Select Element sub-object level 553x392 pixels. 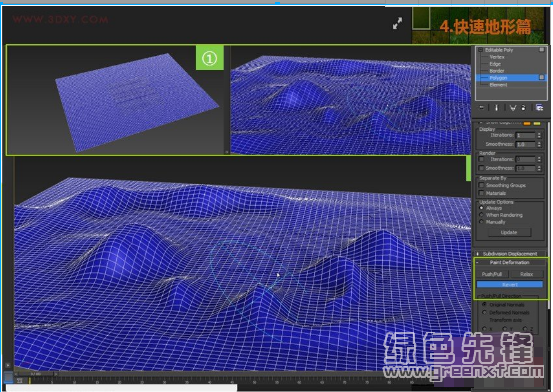click(498, 85)
